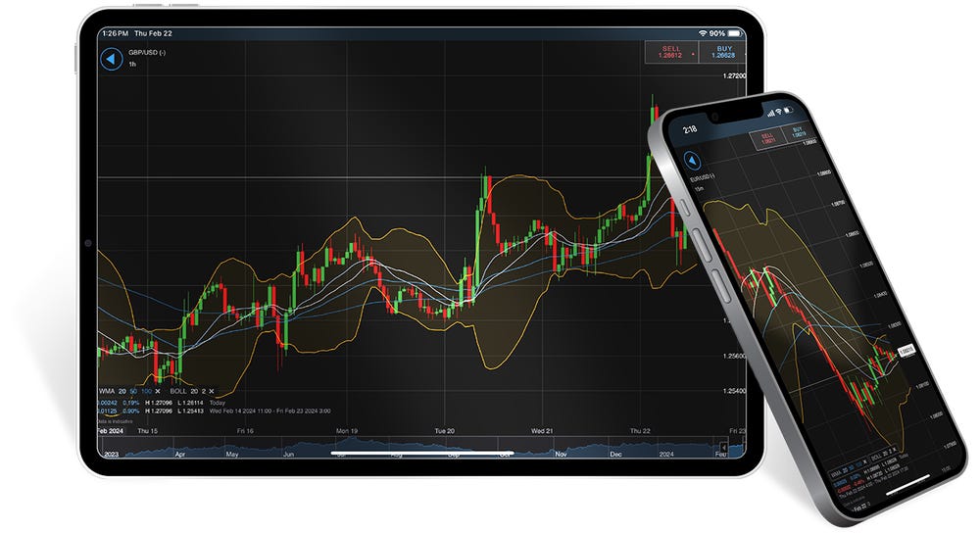Click May on the overview timeline
The height and width of the screenshot is (533, 980).
point(232,455)
